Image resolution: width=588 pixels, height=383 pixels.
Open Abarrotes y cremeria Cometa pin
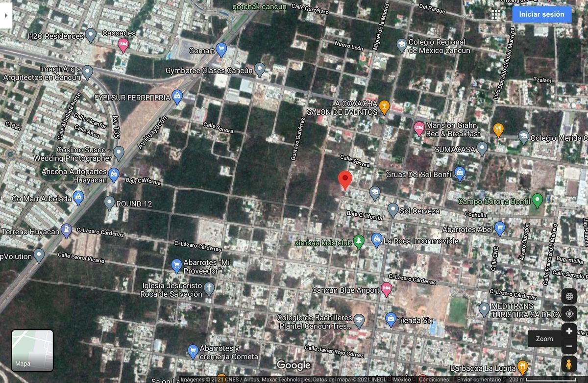(193, 351)
